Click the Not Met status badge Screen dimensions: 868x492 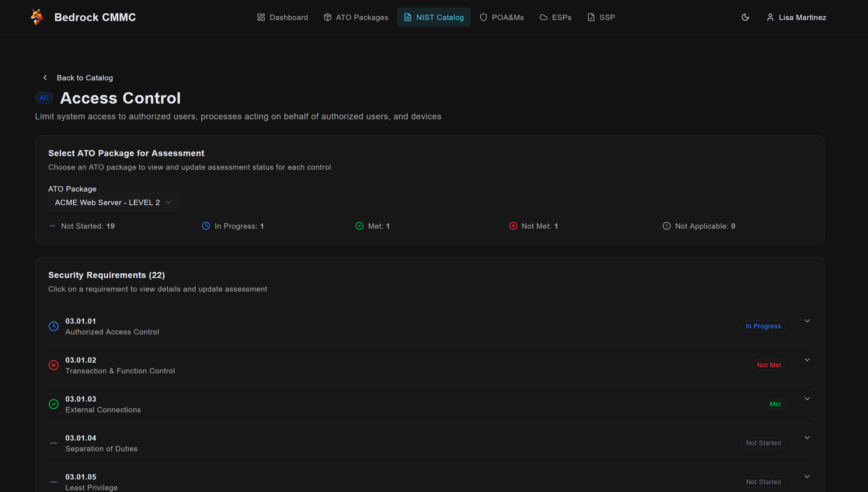(x=769, y=365)
